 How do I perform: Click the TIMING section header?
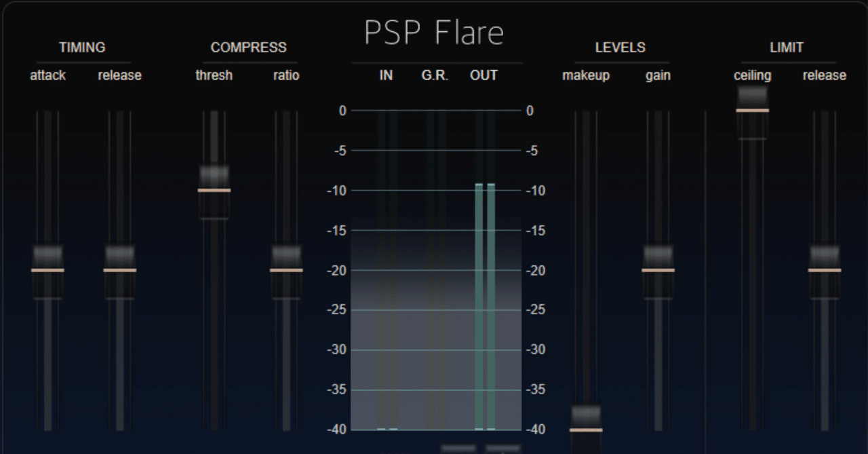coord(82,47)
